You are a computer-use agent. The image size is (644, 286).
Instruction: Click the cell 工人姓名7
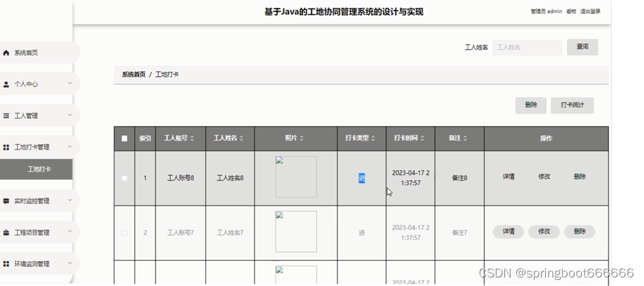(230, 233)
